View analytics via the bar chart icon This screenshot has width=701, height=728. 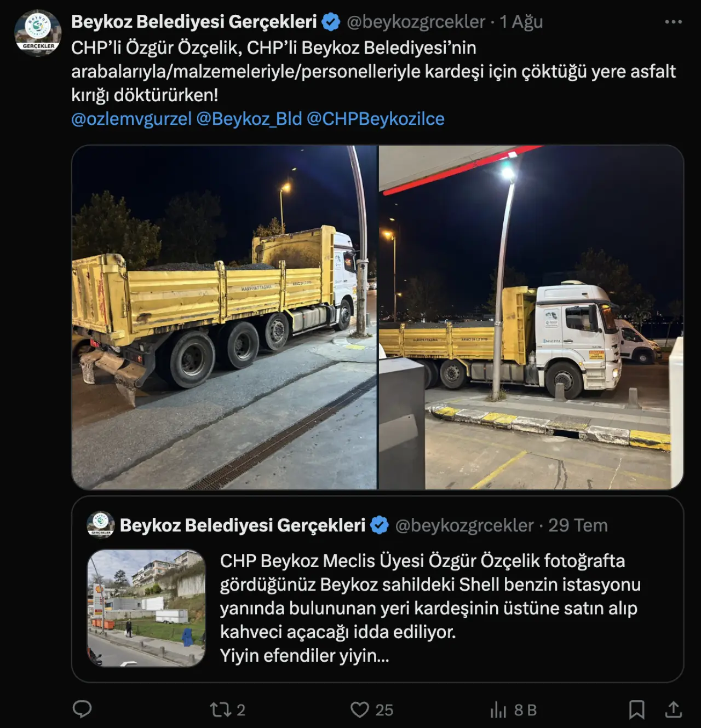pyautogui.click(x=498, y=710)
